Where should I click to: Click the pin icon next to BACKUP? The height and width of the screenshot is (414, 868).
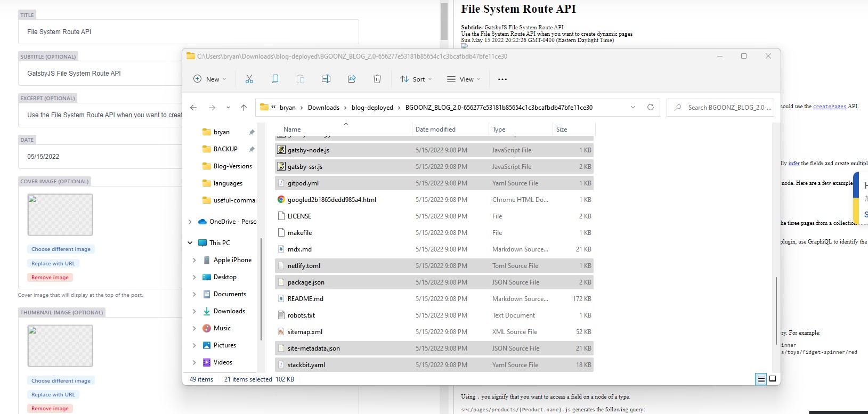[x=252, y=149]
